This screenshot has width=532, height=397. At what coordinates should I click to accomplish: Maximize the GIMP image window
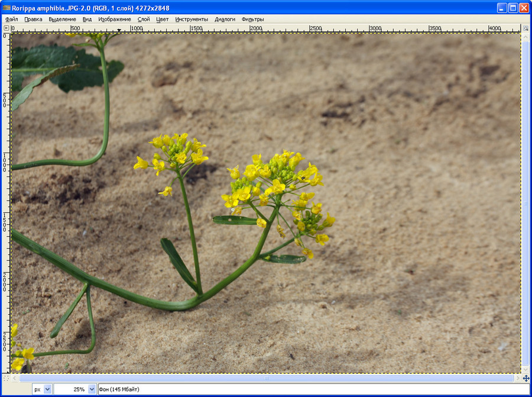pyautogui.click(x=513, y=8)
